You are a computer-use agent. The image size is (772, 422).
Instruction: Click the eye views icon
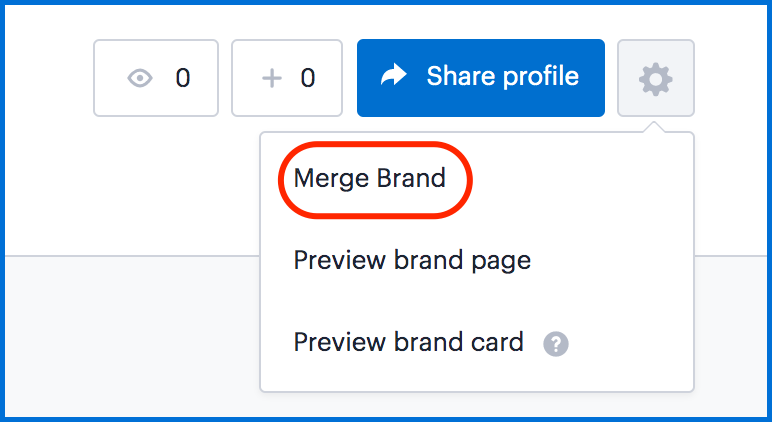pos(140,78)
